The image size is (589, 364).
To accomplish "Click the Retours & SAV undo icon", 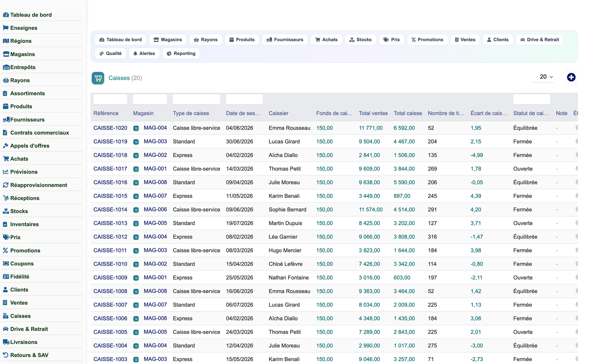I will coord(6,355).
